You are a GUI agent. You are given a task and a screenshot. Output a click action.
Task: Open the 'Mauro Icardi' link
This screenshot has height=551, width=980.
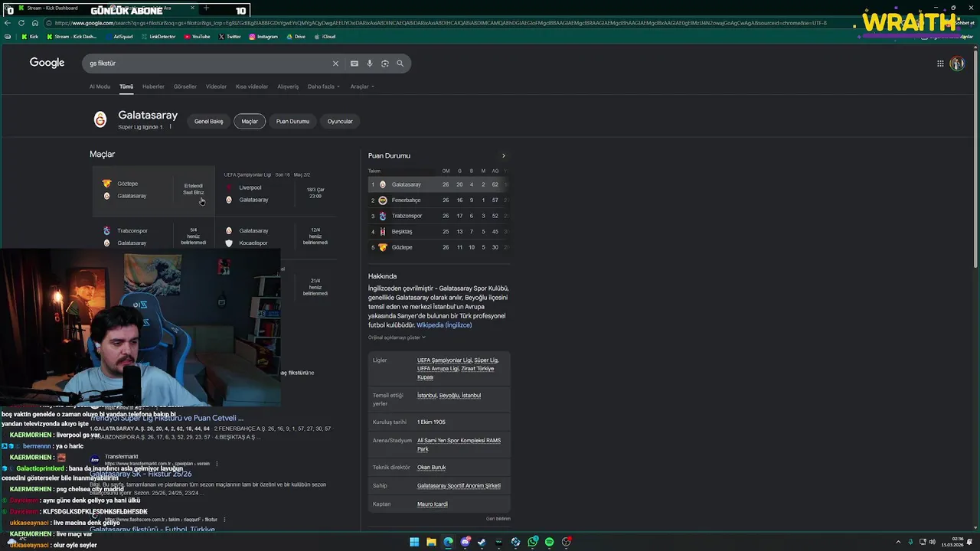tap(433, 504)
